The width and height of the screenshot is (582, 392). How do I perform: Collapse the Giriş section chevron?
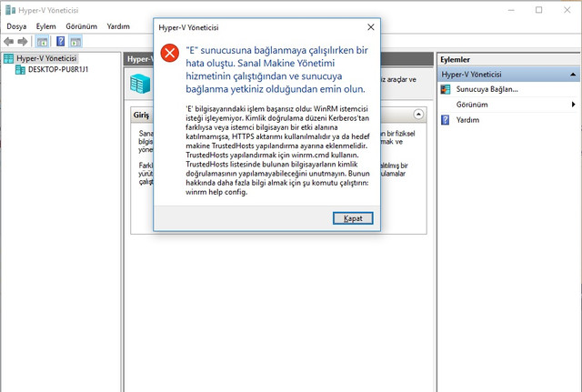pyautogui.click(x=418, y=115)
